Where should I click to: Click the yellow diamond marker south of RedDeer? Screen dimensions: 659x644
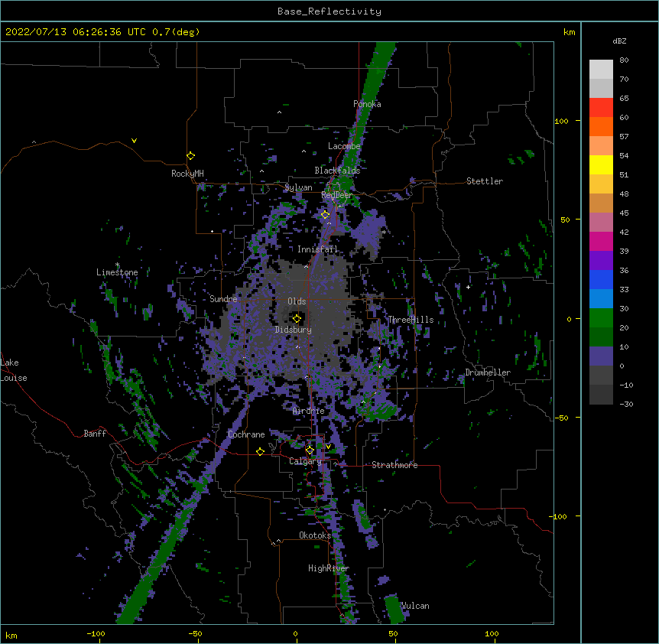pyautogui.click(x=325, y=215)
